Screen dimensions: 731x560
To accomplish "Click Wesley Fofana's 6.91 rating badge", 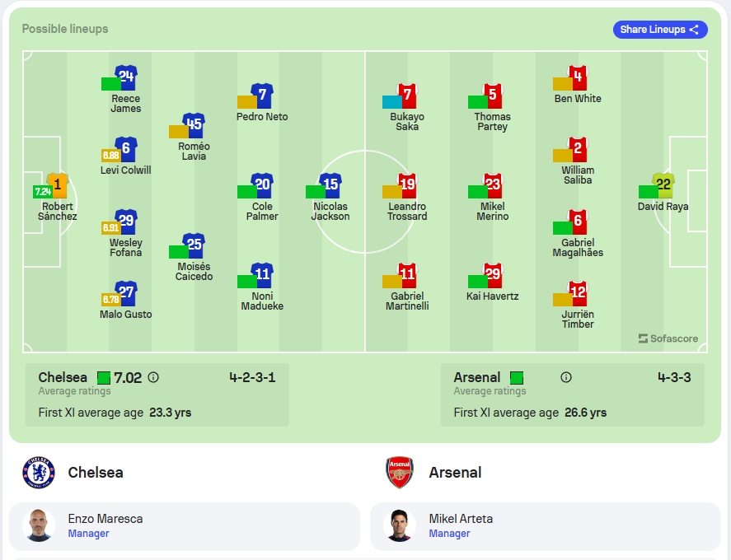I will pos(111,228).
